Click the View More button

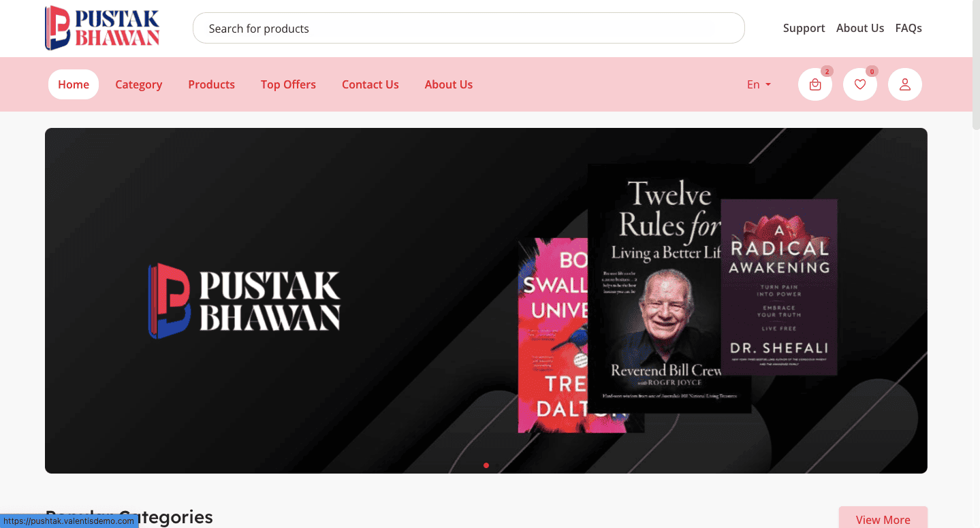pos(883,519)
